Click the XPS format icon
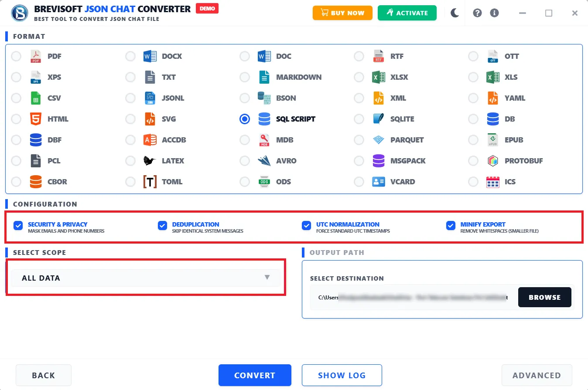This screenshot has width=588, height=390. pos(36,77)
